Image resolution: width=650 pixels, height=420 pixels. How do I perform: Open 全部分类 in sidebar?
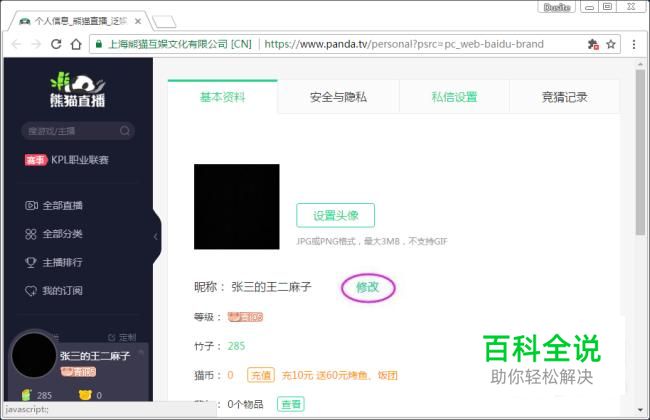tap(54, 234)
